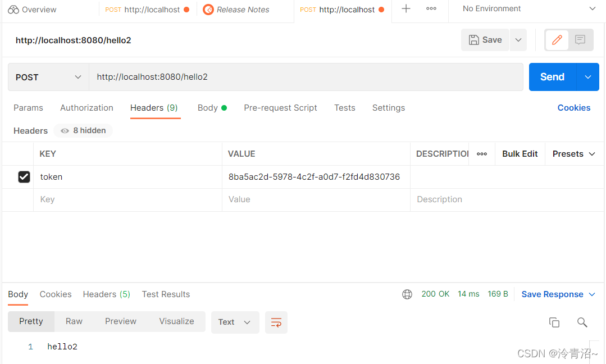
Task: Switch to the Release Notes tab
Action: coord(236,10)
